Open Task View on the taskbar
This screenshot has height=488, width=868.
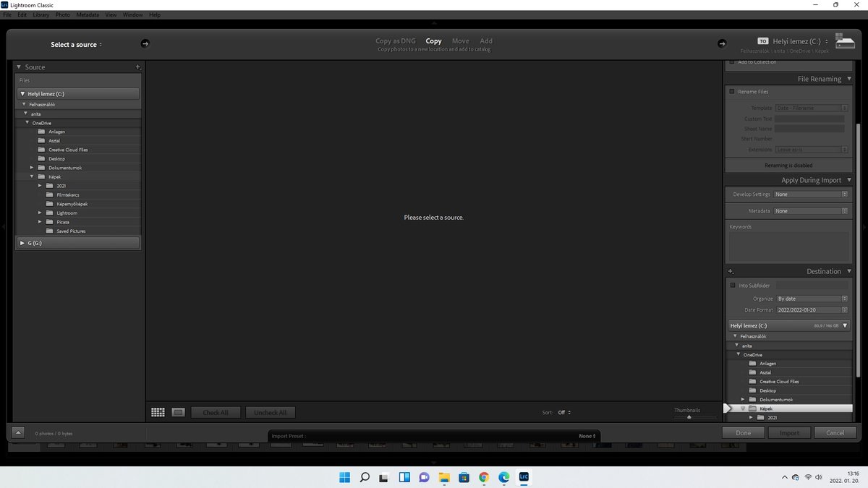(x=385, y=477)
